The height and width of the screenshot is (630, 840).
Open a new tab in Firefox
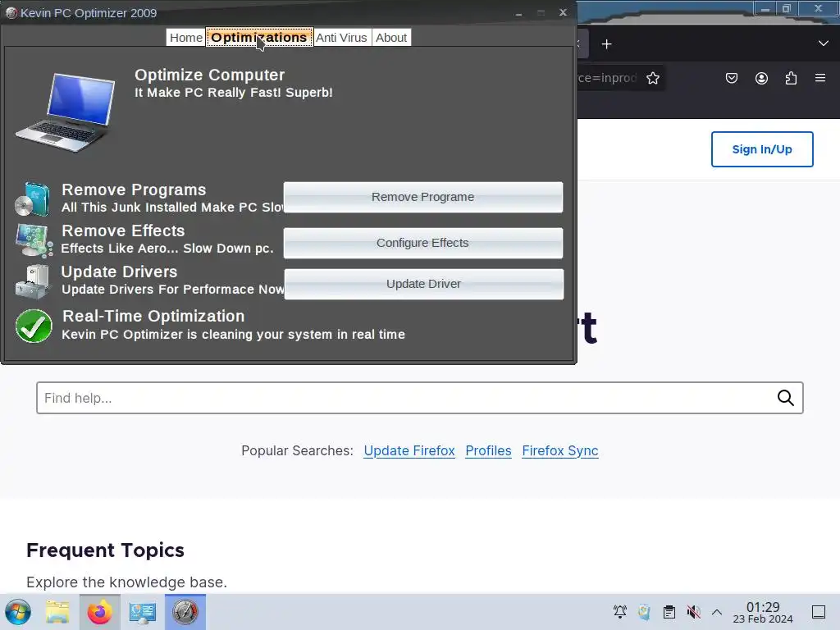tap(606, 44)
